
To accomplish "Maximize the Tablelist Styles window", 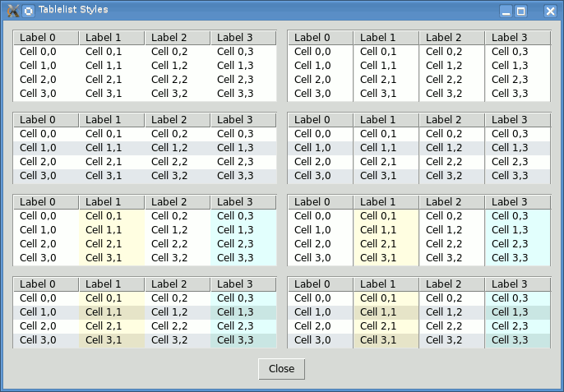I will tap(521, 11).
